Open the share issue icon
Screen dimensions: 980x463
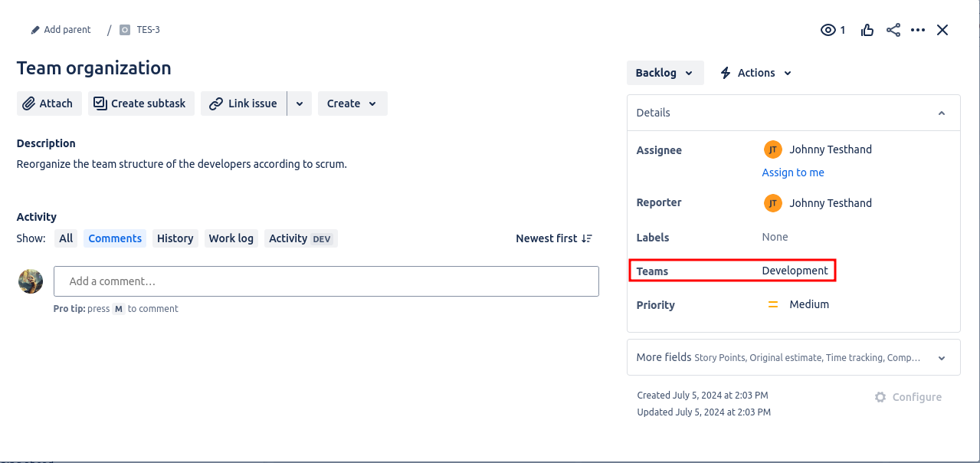(x=893, y=30)
